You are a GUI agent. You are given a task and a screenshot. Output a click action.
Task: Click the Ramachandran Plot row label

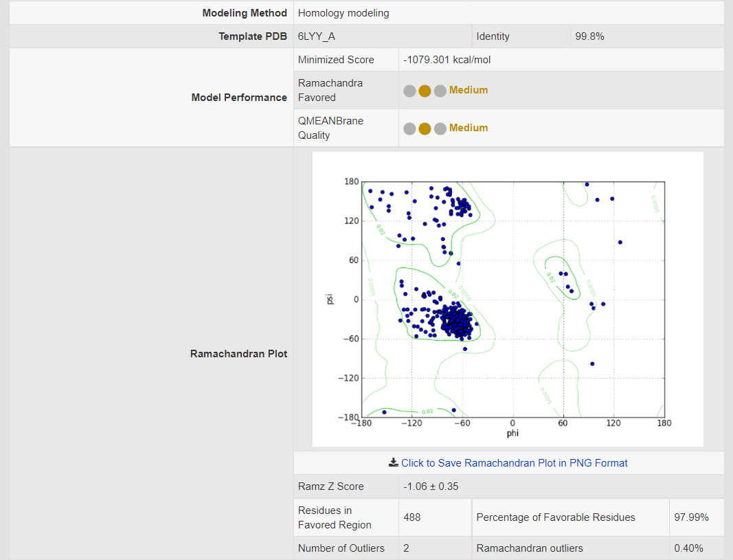pyautogui.click(x=238, y=354)
